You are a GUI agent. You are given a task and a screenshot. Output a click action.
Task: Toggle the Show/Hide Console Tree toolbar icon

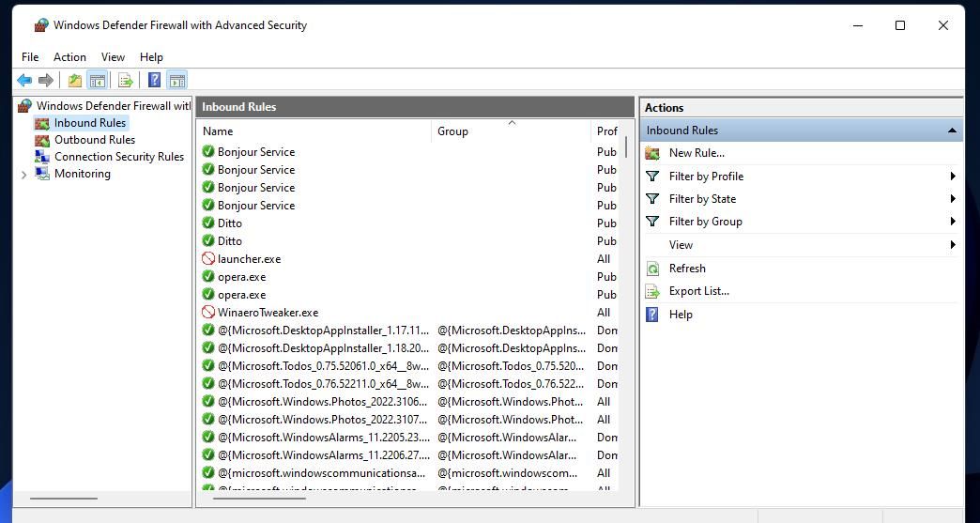[98, 80]
